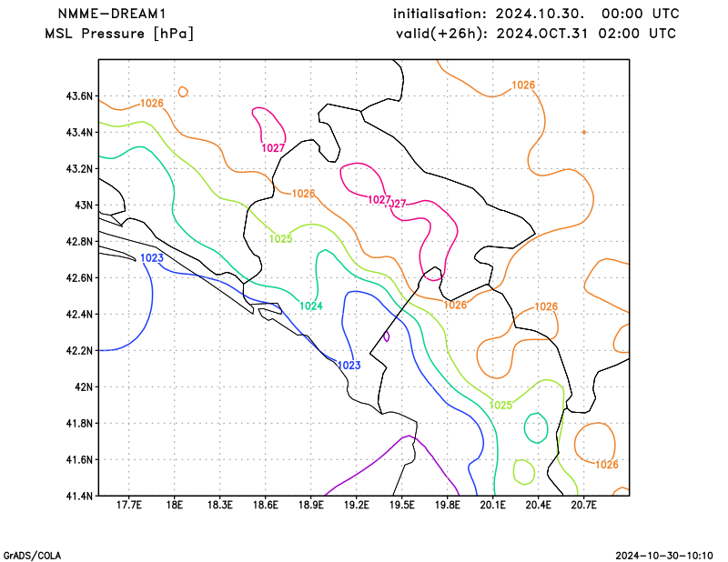Image resolution: width=728 pixels, height=562 pixels.
Task: Select the 1027 label under the small magenta loop near 18.6E
Action: [x=273, y=148]
